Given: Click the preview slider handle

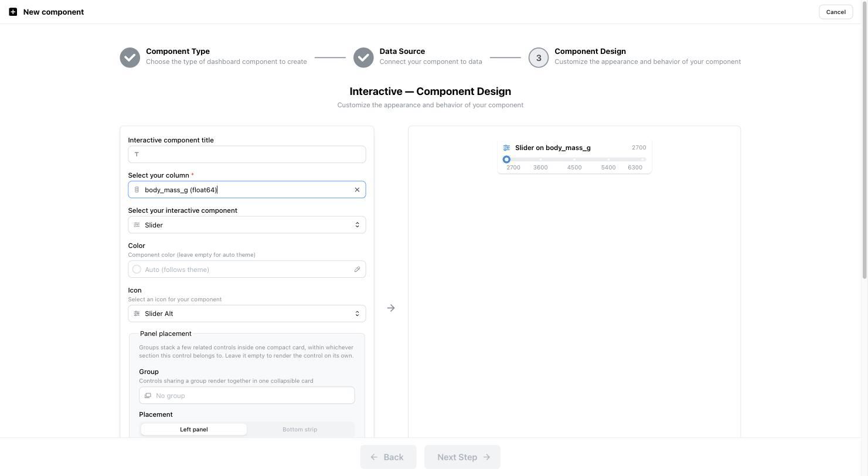Looking at the screenshot, I should click(507, 159).
